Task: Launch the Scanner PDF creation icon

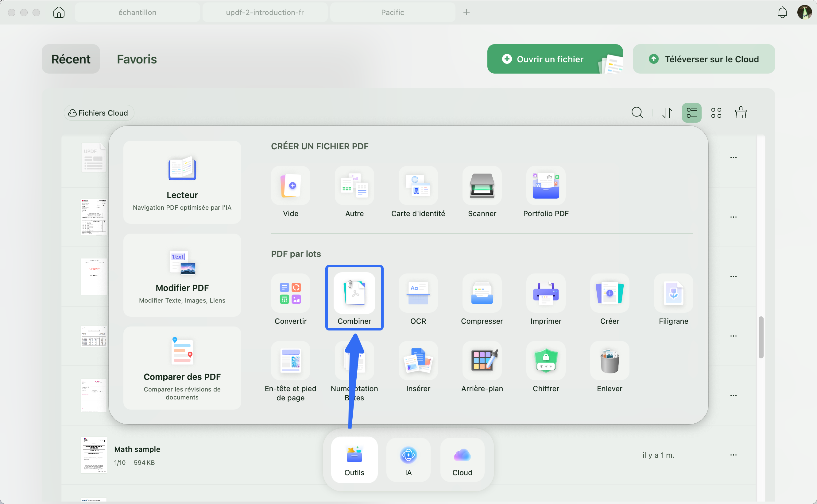Action: tap(482, 185)
